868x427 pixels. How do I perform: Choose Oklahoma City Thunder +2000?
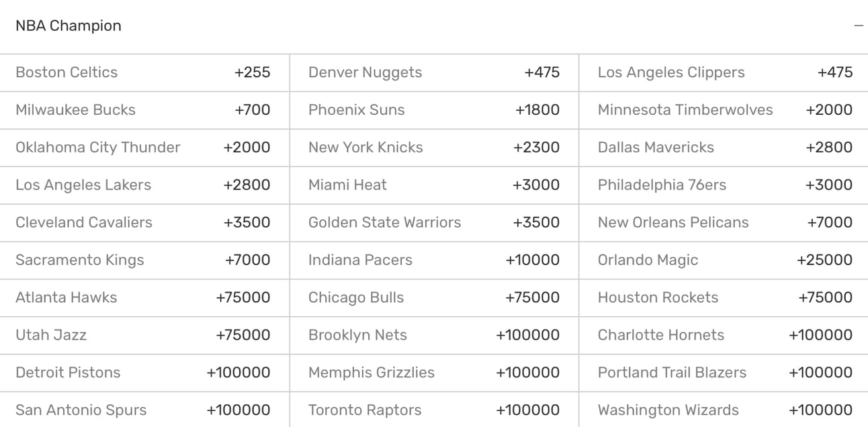tap(144, 148)
